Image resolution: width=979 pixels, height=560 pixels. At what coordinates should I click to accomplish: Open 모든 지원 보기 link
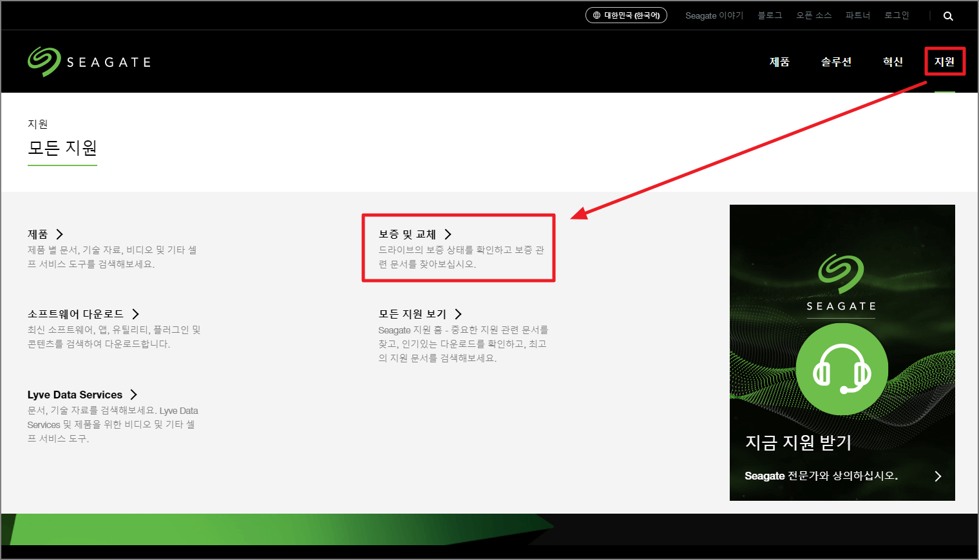pos(412,314)
